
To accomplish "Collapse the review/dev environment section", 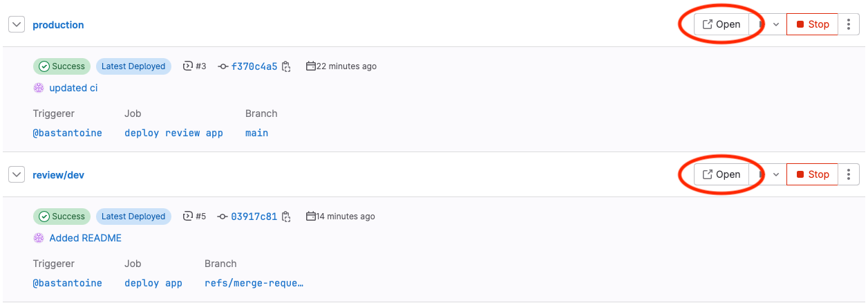I will (17, 175).
